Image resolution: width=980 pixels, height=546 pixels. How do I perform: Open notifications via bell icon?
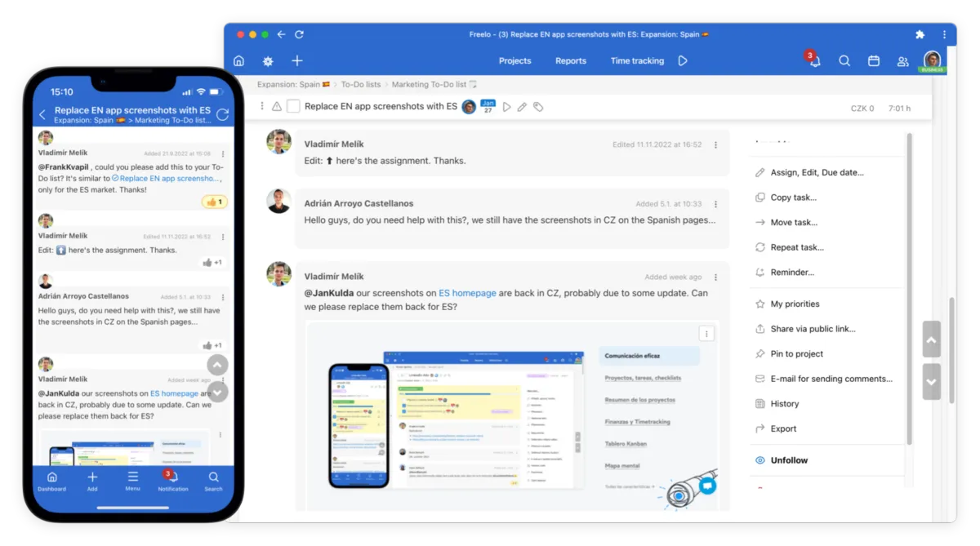(813, 60)
